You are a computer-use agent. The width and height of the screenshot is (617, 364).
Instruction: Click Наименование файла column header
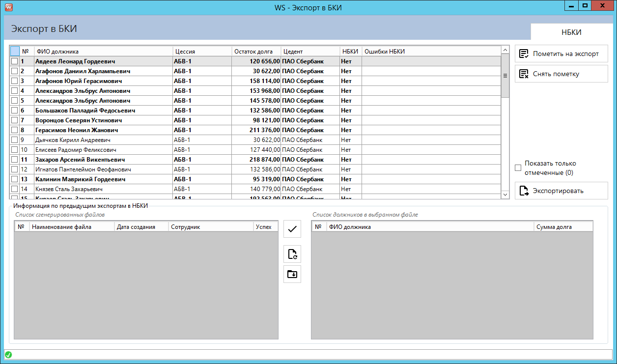[72, 227]
